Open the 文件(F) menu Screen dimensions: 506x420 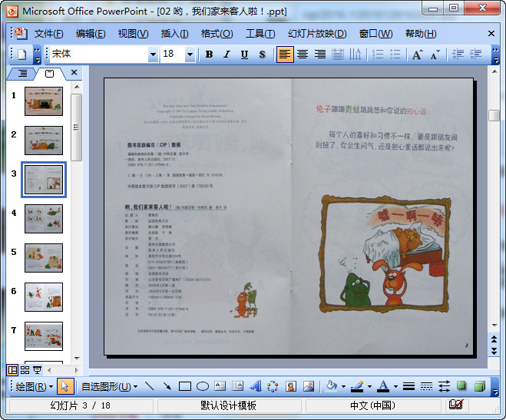(48, 34)
